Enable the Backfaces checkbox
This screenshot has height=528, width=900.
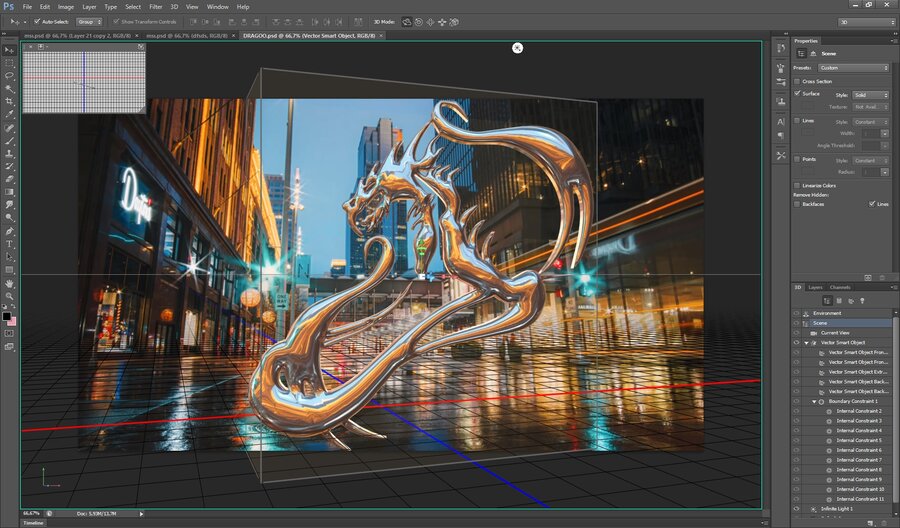pyautogui.click(x=797, y=204)
